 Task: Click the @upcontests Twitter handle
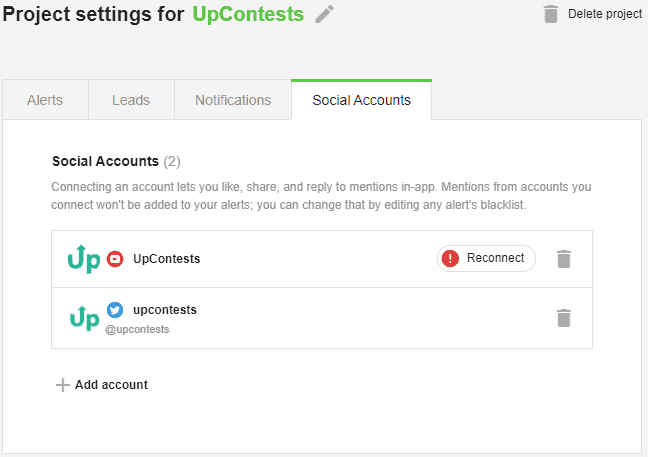(137, 329)
